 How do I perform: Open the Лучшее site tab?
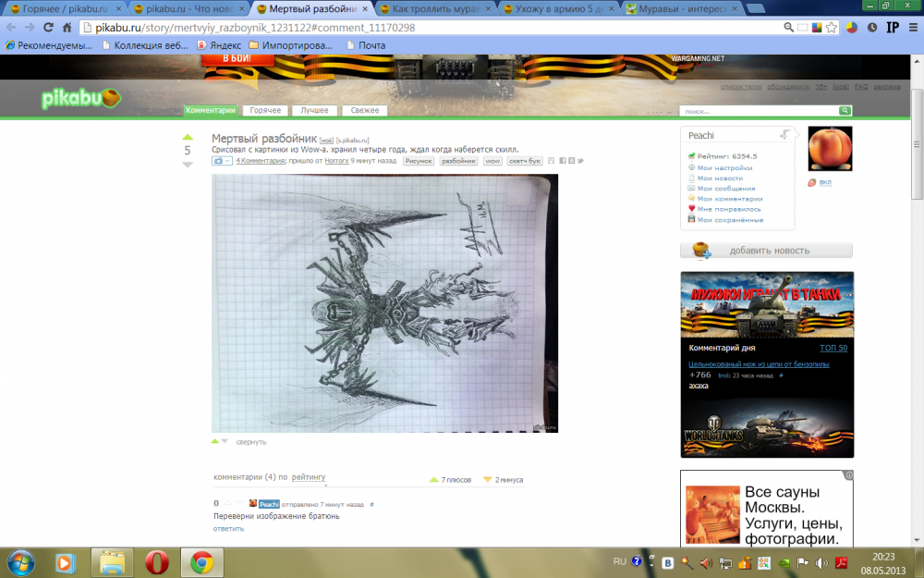(315, 110)
